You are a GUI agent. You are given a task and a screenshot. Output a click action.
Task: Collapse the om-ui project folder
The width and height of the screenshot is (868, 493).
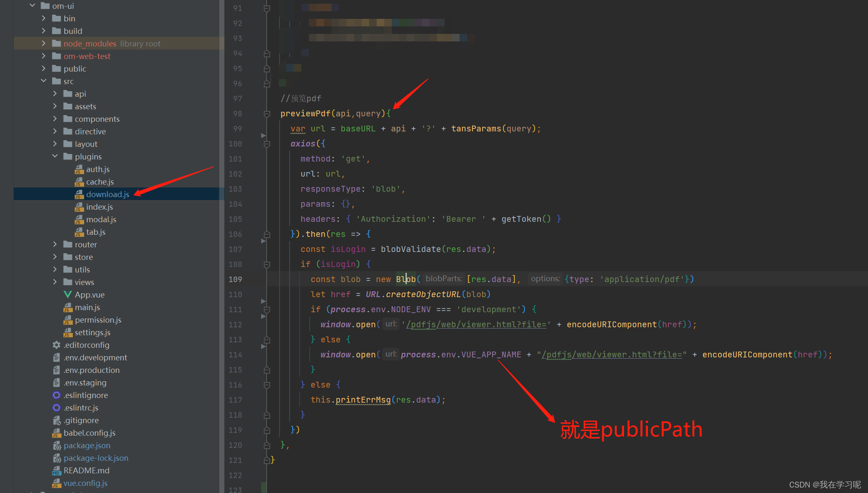pyautogui.click(x=32, y=5)
